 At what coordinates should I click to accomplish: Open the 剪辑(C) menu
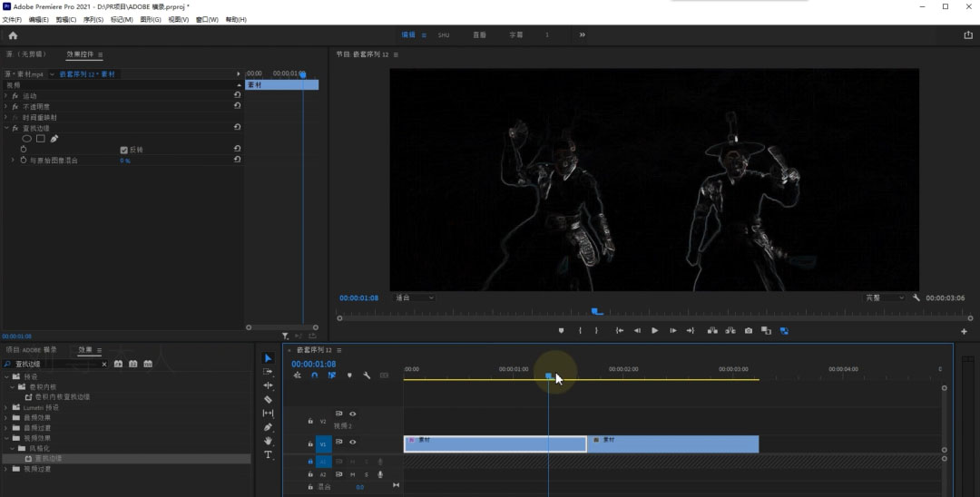(65, 20)
